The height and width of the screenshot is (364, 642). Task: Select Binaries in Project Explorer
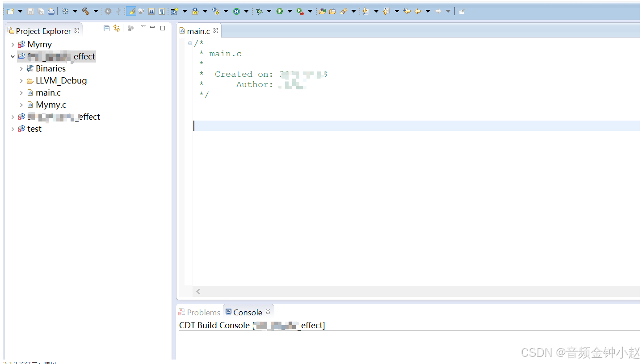point(50,69)
